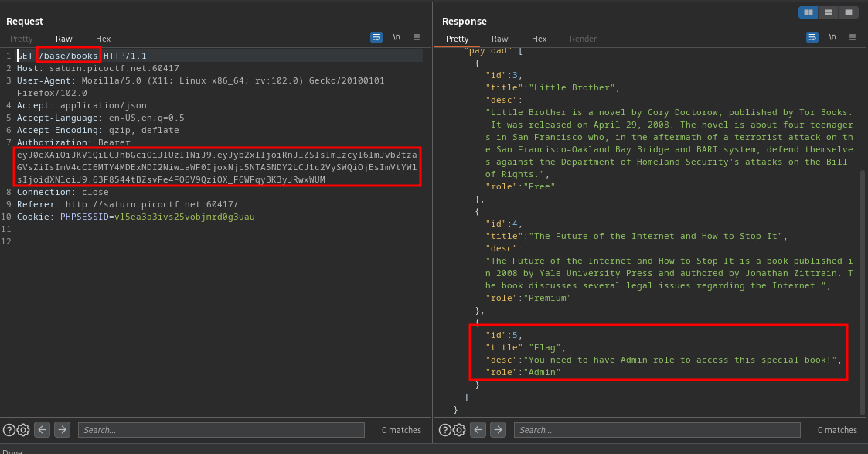
Task: Click the "role":"Admin" line
Action: 523,372
